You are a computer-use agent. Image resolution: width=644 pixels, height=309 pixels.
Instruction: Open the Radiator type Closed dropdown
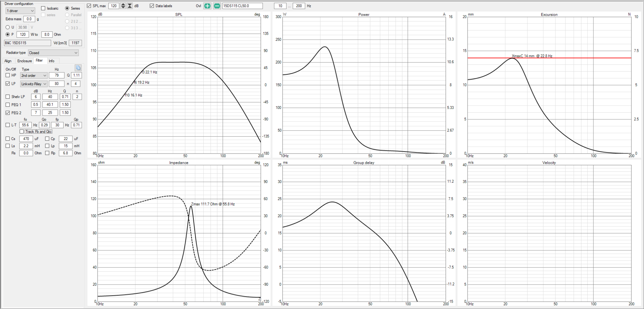click(x=53, y=53)
